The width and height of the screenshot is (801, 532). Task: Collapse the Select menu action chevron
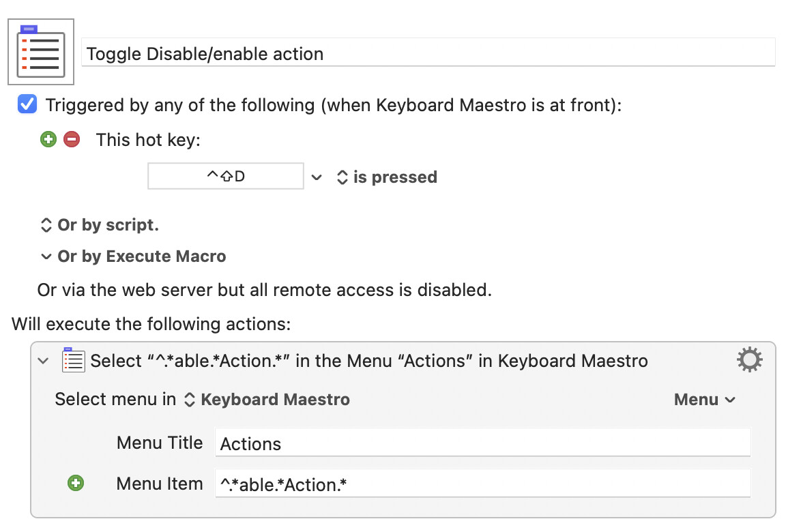[x=44, y=361]
